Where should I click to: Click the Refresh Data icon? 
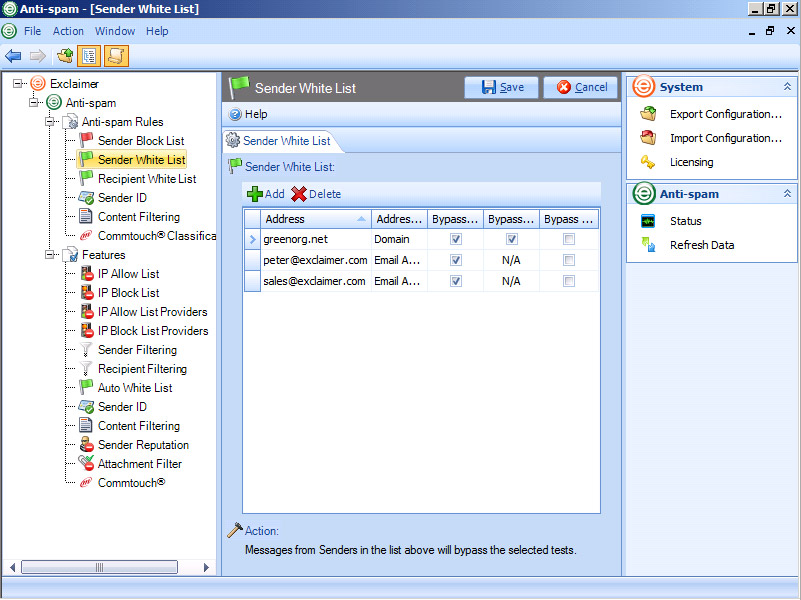pos(648,245)
